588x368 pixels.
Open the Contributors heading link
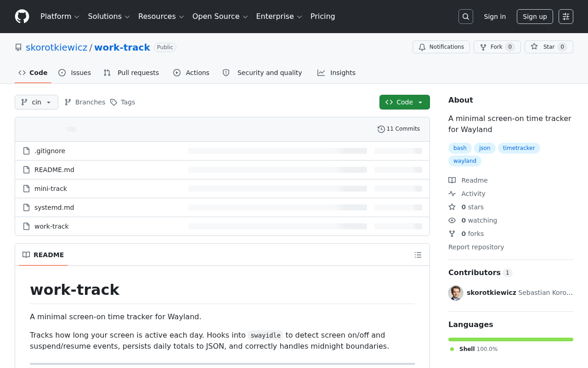[480, 272]
